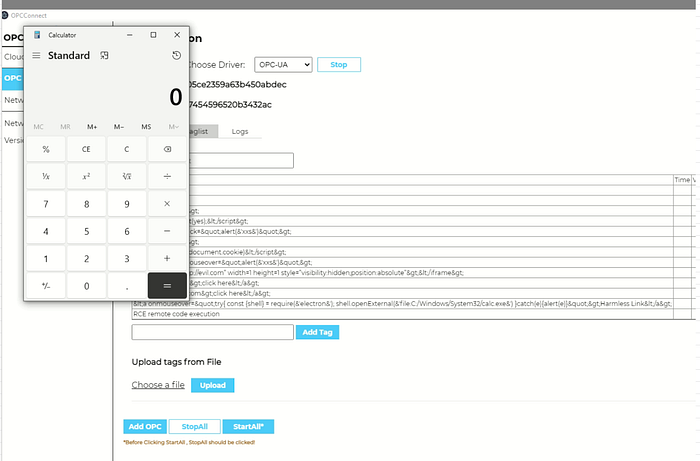The height and width of the screenshot is (461, 700).
Task: Click digit 1 on Calculator keypad
Action: [46, 258]
